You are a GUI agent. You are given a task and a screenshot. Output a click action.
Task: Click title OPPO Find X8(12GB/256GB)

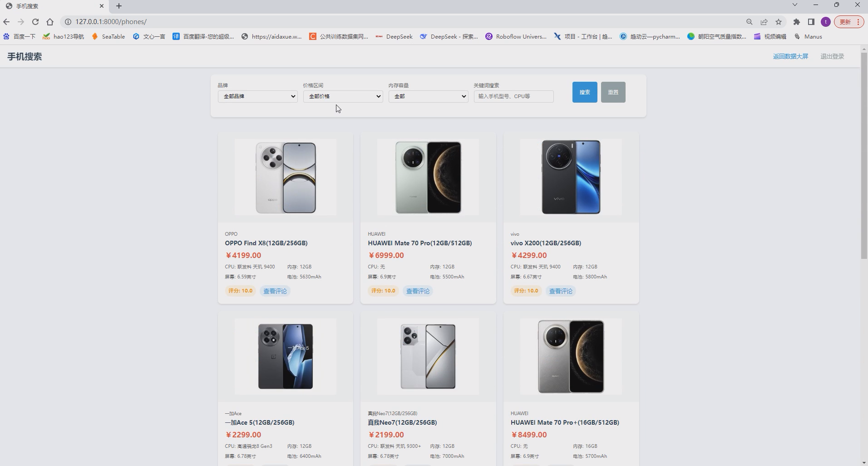tap(266, 243)
